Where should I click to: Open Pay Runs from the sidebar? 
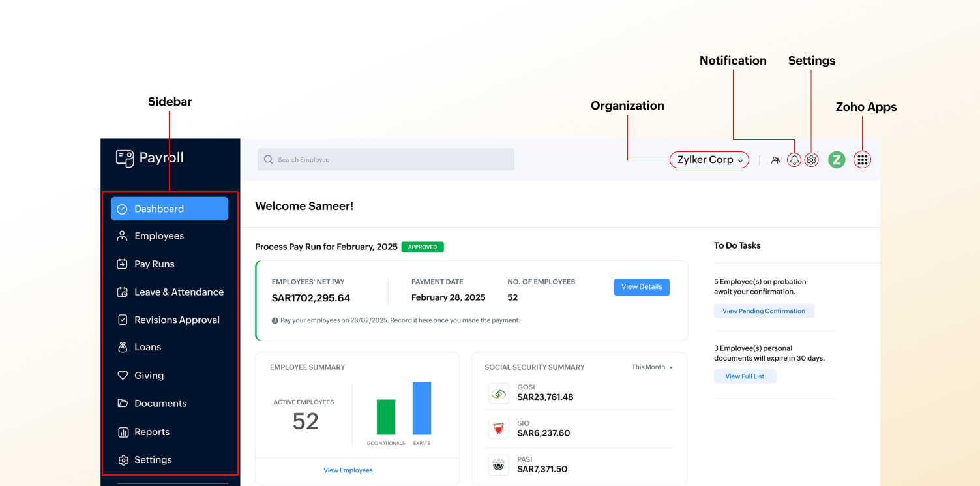tap(155, 264)
